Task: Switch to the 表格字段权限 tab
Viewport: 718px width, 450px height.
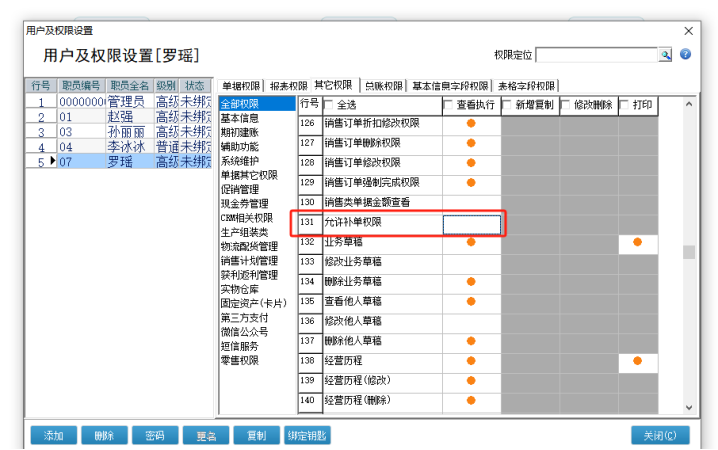Action: pyautogui.click(x=526, y=86)
